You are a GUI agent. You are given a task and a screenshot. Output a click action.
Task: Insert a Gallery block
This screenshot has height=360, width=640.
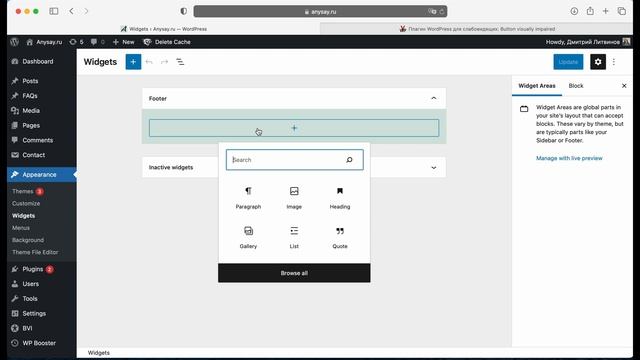[x=248, y=238]
